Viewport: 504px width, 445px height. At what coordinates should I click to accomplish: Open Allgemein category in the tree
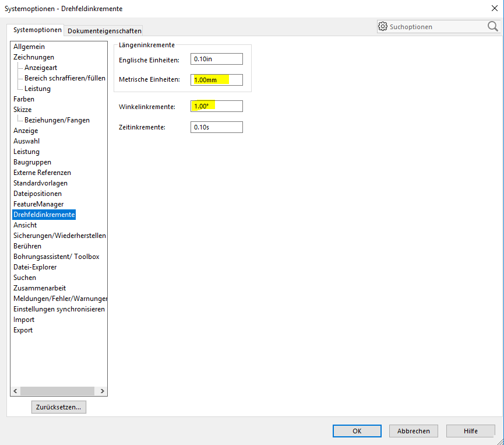(x=29, y=47)
